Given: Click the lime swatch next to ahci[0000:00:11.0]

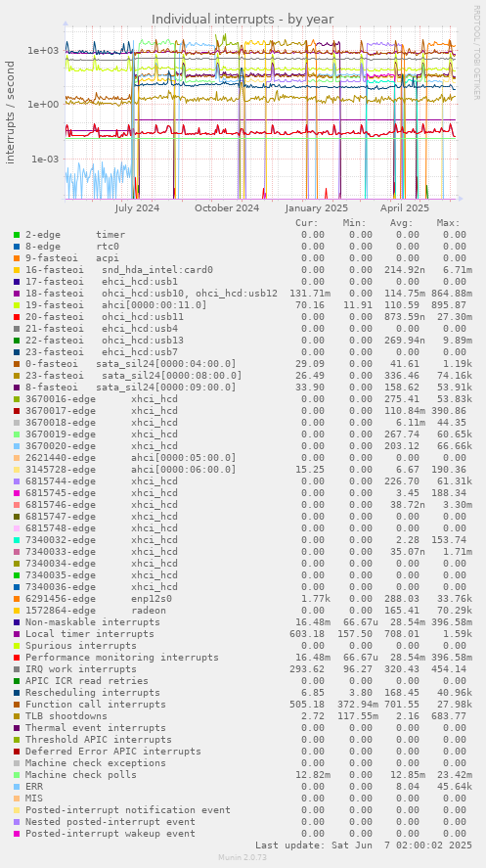Looking at the screenshot, I should (x=17, y=305).
